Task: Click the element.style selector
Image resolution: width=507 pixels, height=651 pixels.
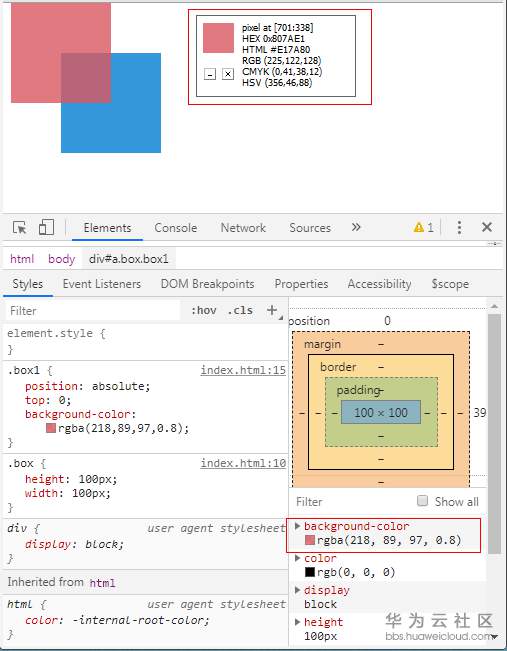Action: pyautogui.click(x=50, y=333)
